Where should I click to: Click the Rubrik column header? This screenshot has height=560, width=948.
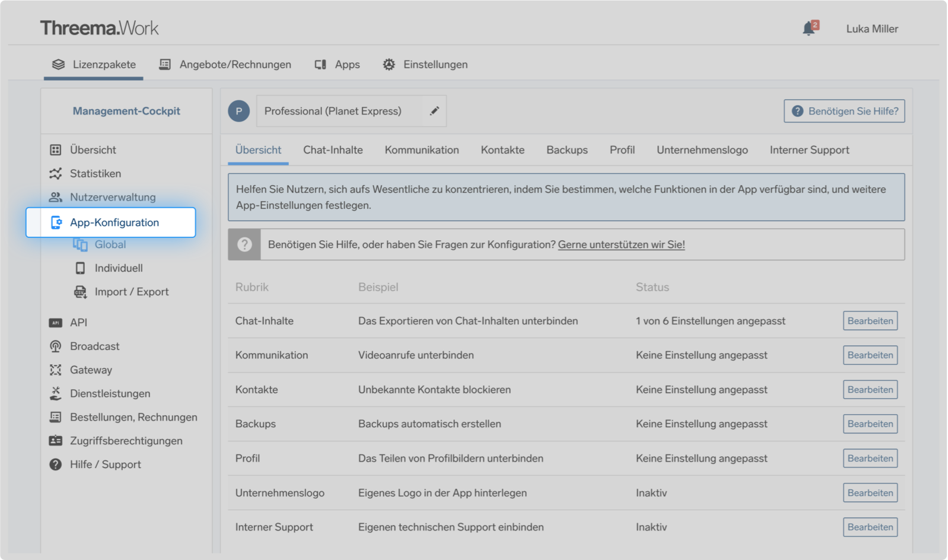point(252,287)
